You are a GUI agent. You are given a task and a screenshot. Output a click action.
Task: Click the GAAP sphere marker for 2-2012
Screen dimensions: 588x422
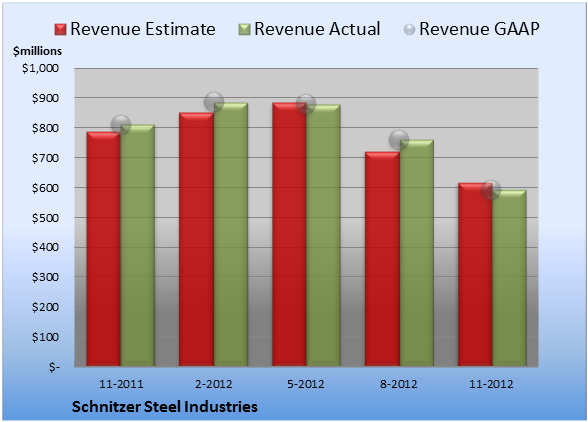tap(214, 102)
